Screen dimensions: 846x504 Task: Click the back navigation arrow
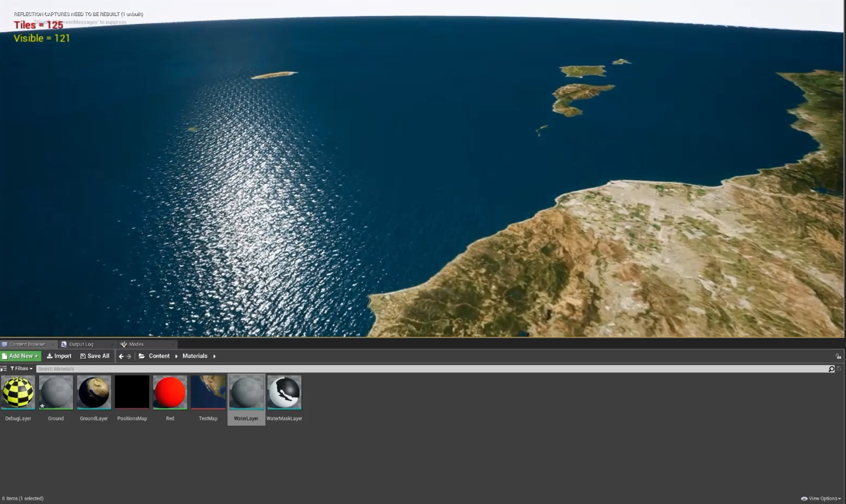(121, 356)
